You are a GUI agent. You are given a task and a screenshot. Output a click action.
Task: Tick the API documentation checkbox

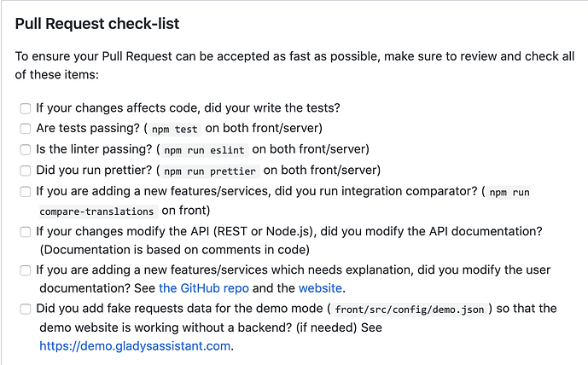coord(25,232)
